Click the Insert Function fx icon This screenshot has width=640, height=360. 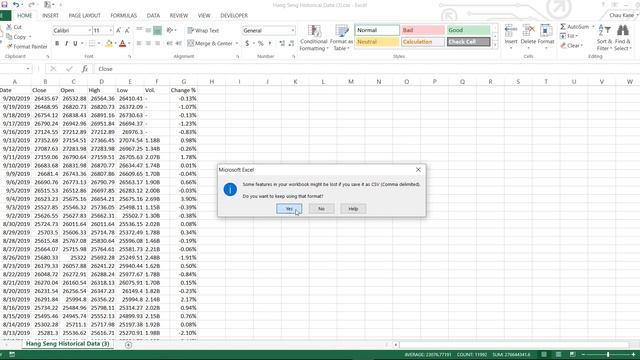coord(84,69)
